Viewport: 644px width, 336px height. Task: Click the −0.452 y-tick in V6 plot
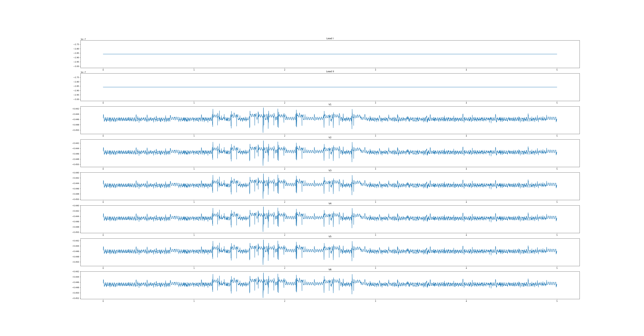pos(75,298)
